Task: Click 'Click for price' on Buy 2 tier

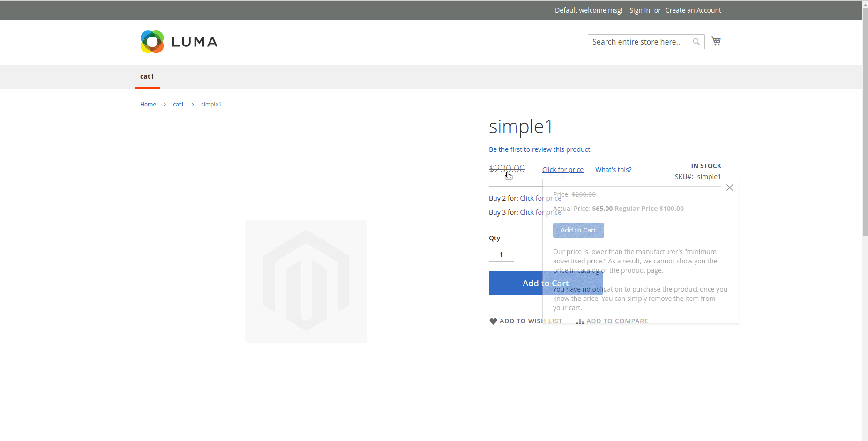Action: [540, 198]
